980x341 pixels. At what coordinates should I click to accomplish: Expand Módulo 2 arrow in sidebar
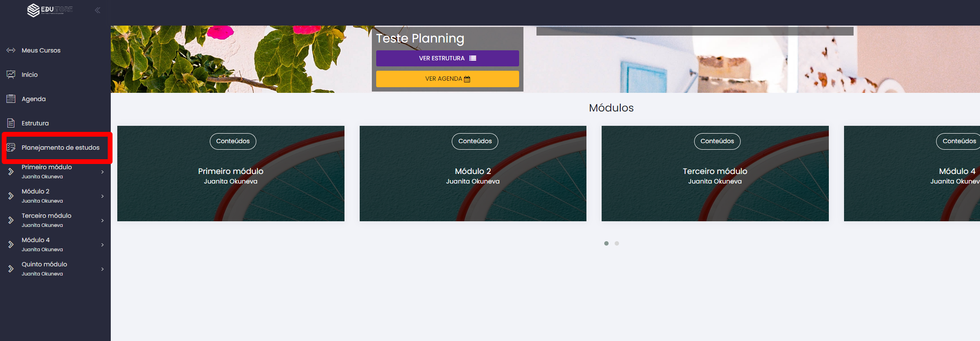103,196
